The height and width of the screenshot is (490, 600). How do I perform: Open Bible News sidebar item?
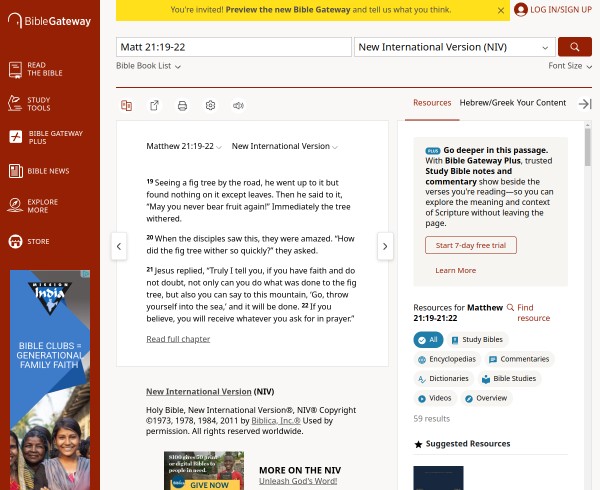click(39, 171)
